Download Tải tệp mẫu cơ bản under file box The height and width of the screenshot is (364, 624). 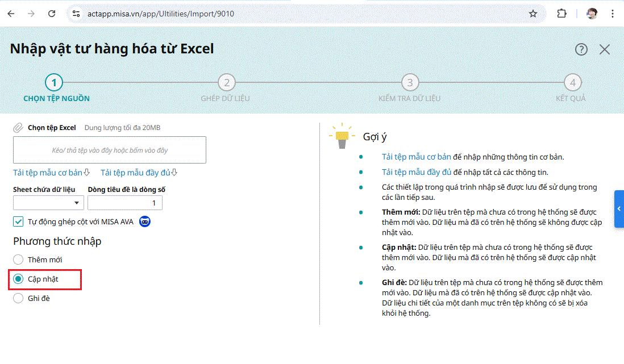coord(48,173)
